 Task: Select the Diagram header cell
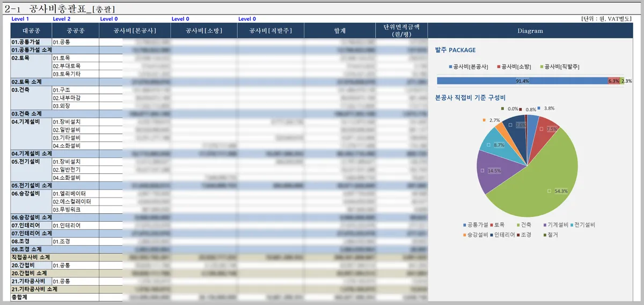pyautogui.click(x=530, y=31)
